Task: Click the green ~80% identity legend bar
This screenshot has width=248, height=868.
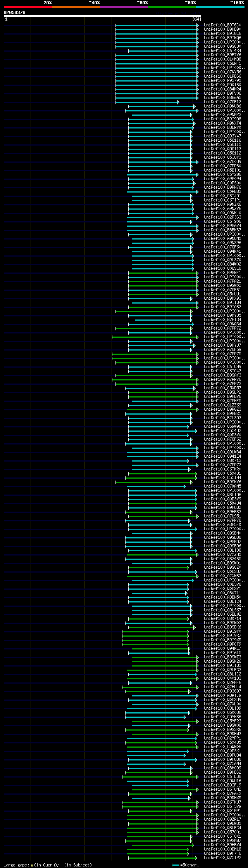Action: (172, 7)
